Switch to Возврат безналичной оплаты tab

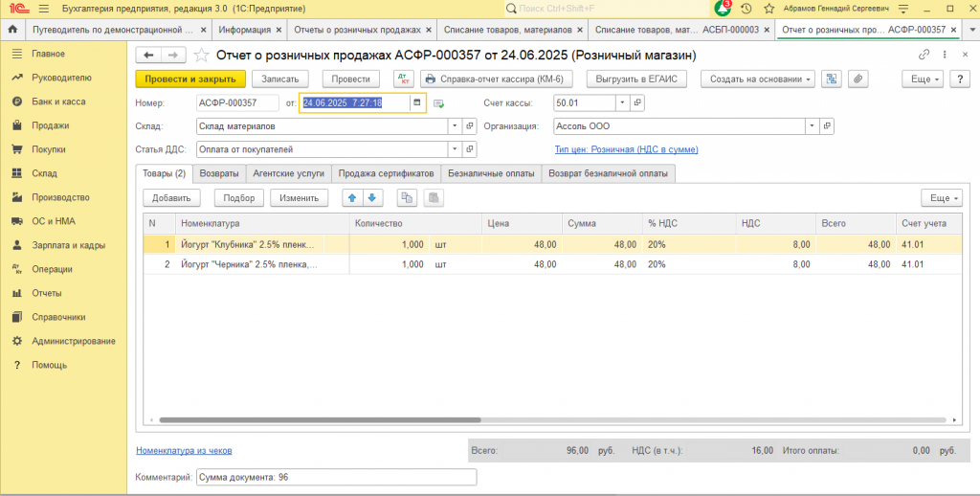click(x=608, y=174)
